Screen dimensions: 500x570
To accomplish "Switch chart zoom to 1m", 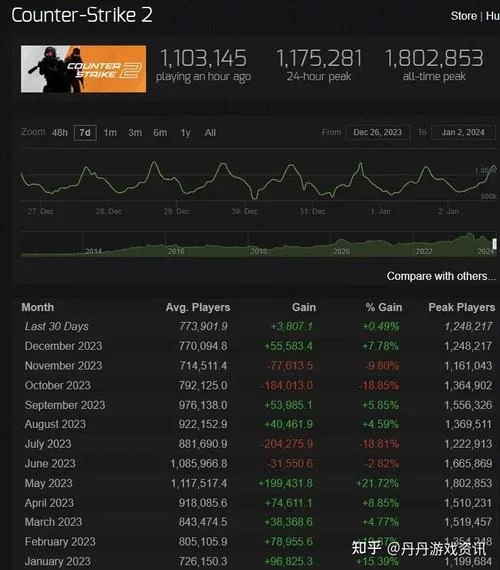I will (110, 133).
